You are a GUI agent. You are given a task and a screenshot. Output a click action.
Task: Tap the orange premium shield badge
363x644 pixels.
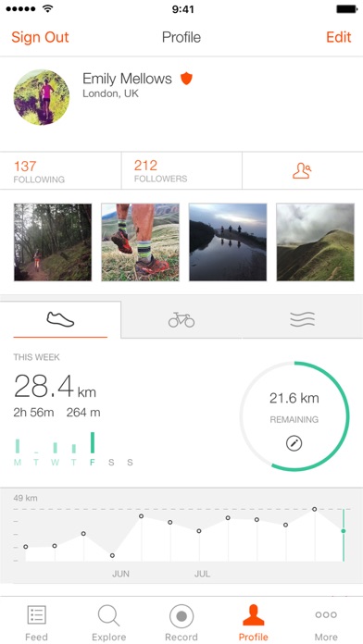(x=186, y=78)
